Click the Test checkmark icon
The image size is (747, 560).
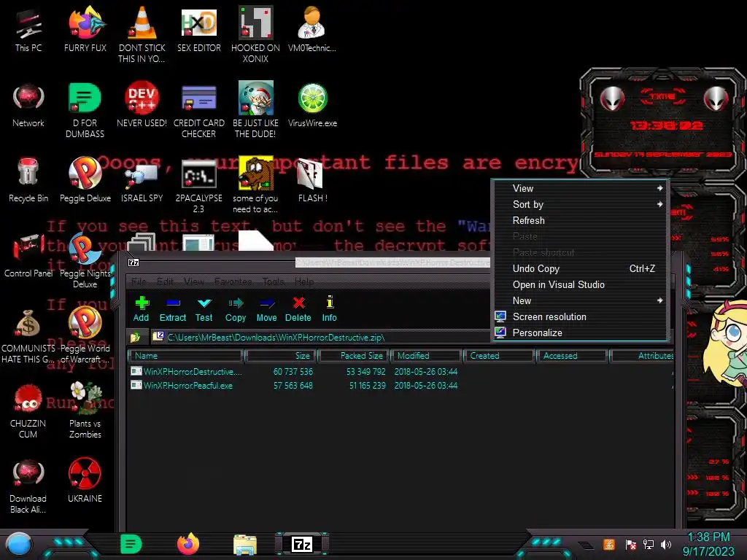pyautogui.click(x=204, y=309)
